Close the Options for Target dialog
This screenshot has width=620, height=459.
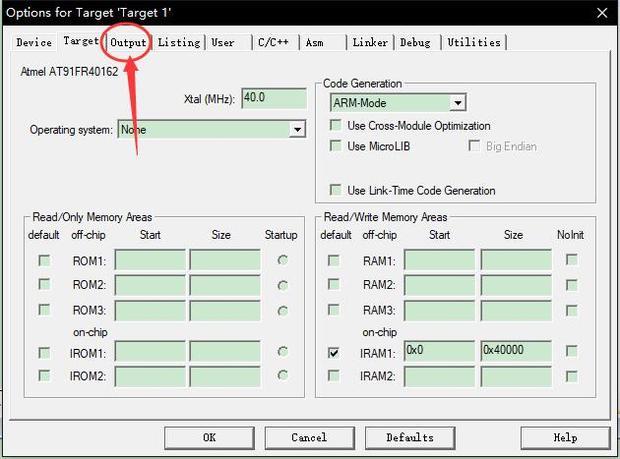click(x=601, y=12)
